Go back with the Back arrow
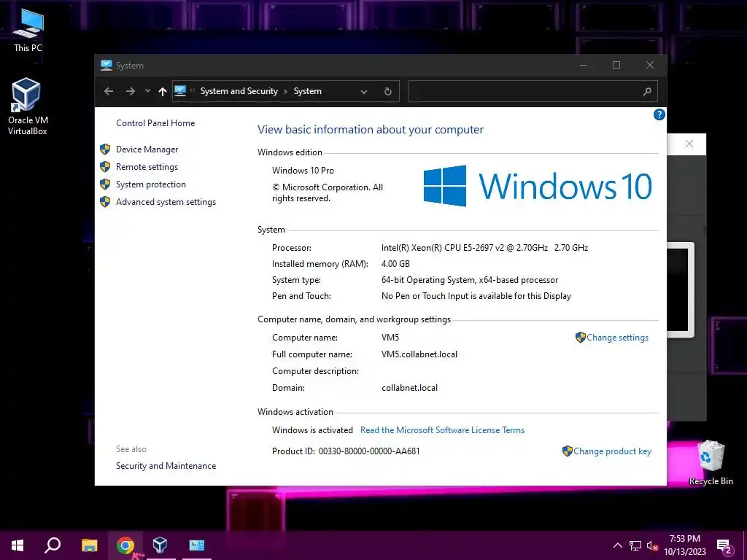747x560 pixels. [109, 91]
